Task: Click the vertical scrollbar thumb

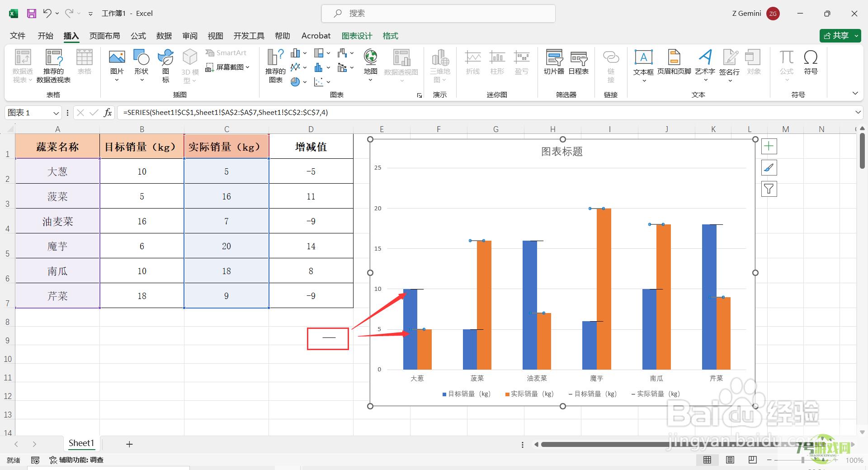Action: (x=862, y=151)
